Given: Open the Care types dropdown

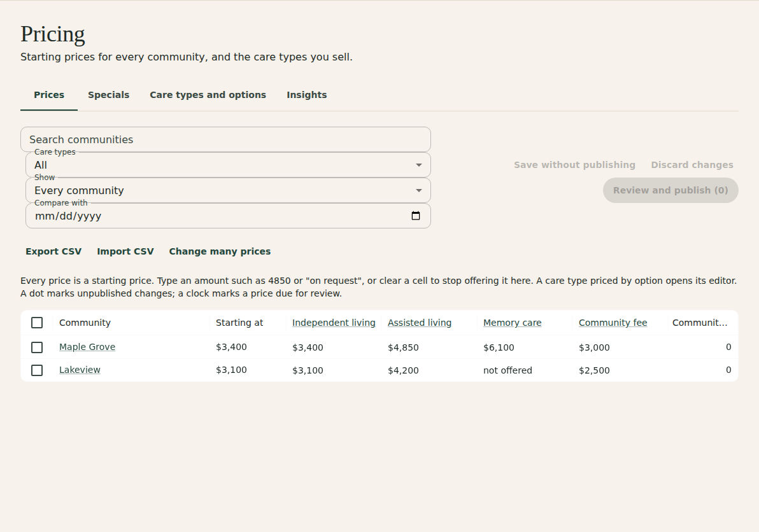Looking at the screenshot, I should (x=228, y=165).
